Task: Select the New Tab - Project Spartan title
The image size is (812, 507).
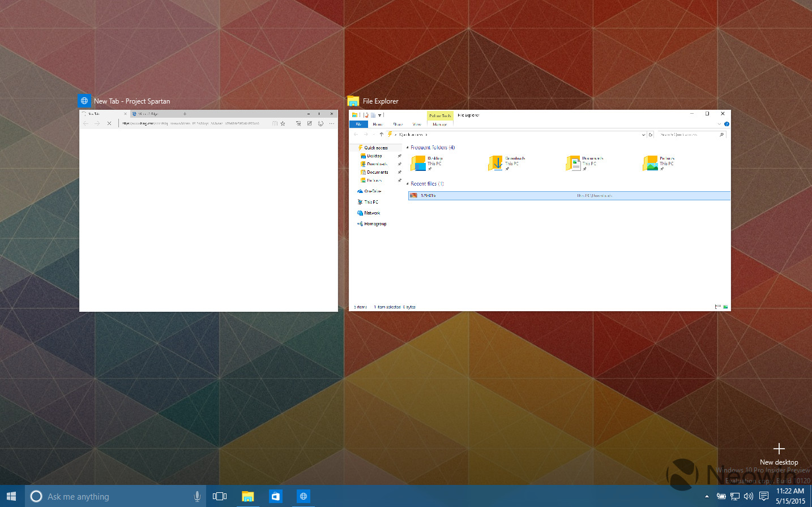Action: (132, 101)
